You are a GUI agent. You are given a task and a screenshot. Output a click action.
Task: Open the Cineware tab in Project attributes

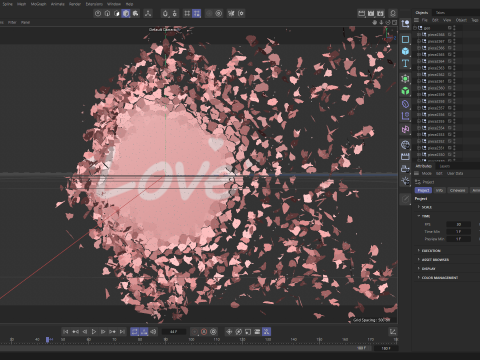coord(457,190)
